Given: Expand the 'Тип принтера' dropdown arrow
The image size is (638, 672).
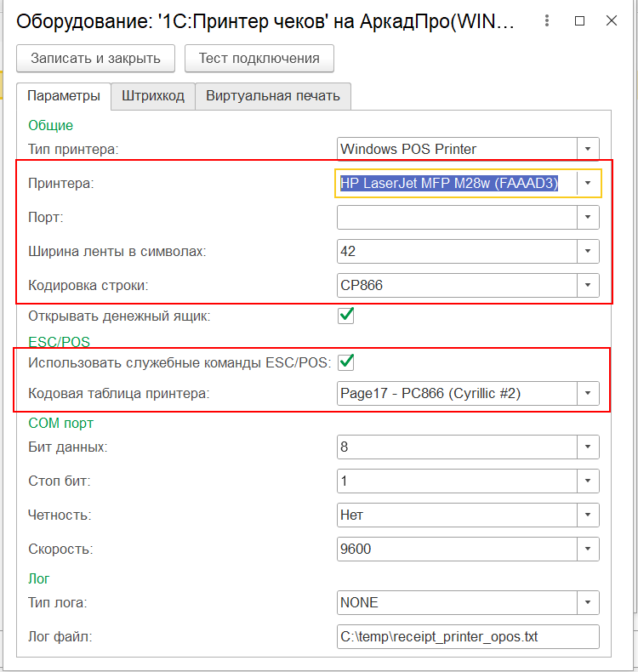Looking at the screenshot, I should 587,150.
